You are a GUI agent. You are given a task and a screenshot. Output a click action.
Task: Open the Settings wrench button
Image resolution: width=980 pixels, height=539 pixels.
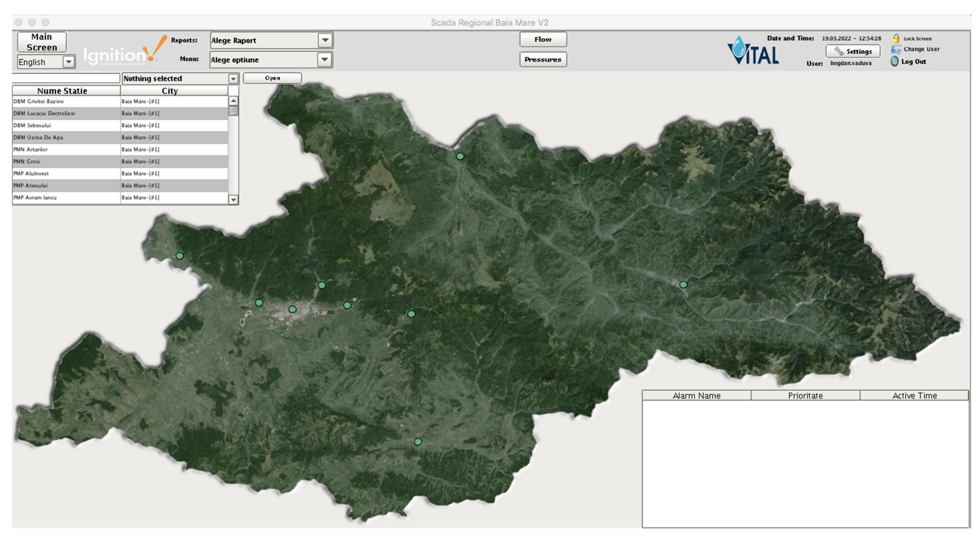point(852,51)
